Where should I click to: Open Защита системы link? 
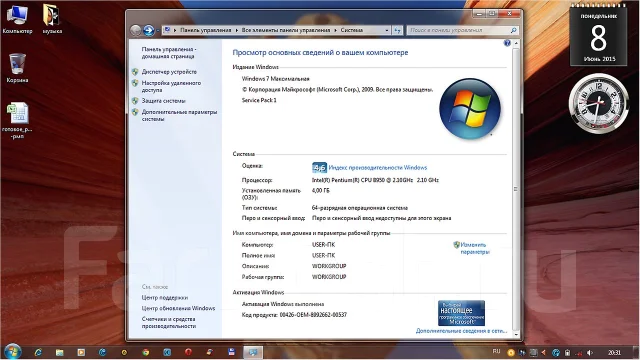[163, 101]
